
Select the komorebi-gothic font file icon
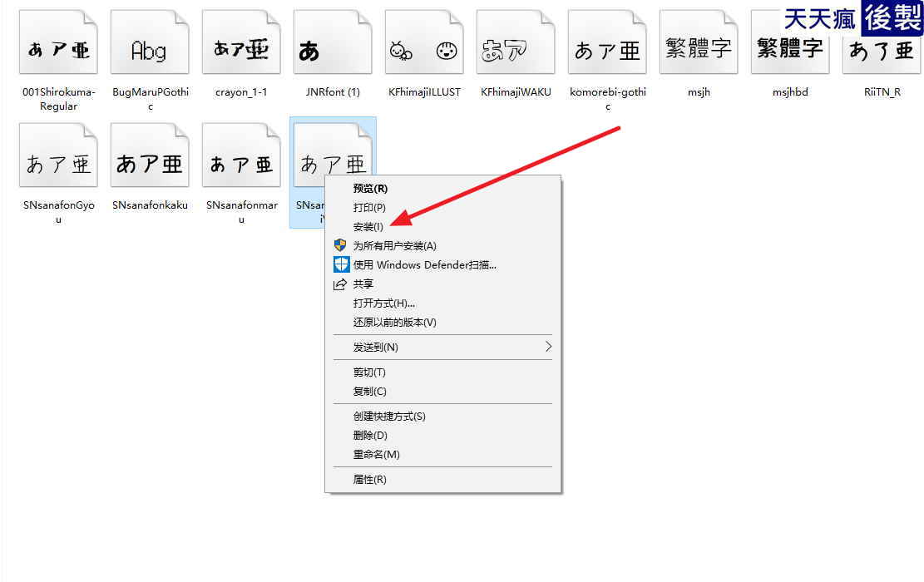click(607, 42)
